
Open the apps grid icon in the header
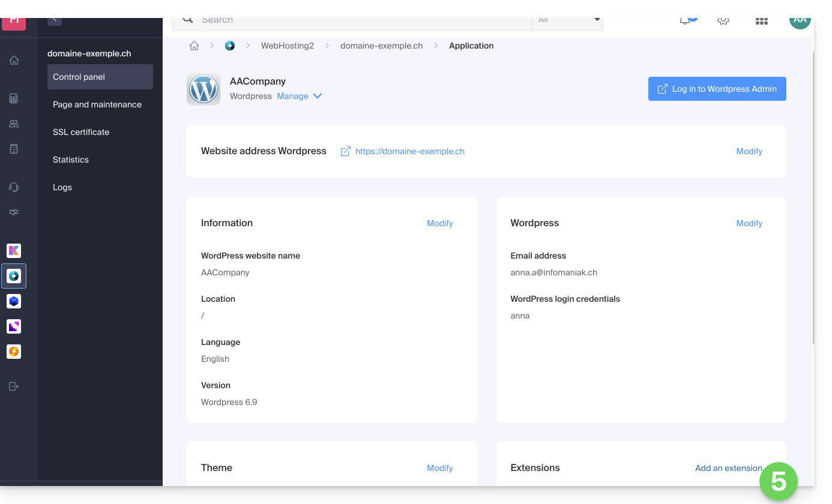coord(761,21)
